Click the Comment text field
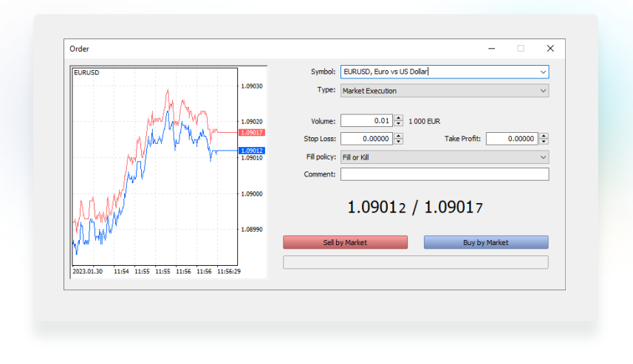The height and width of the screenshot is (364, 633). (445, 174)
